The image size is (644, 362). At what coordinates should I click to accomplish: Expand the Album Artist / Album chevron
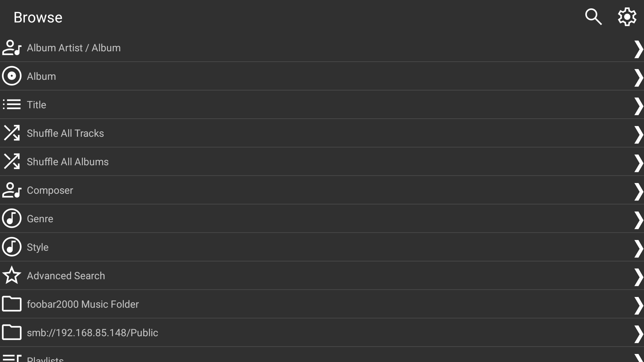(x=638, y=49)
